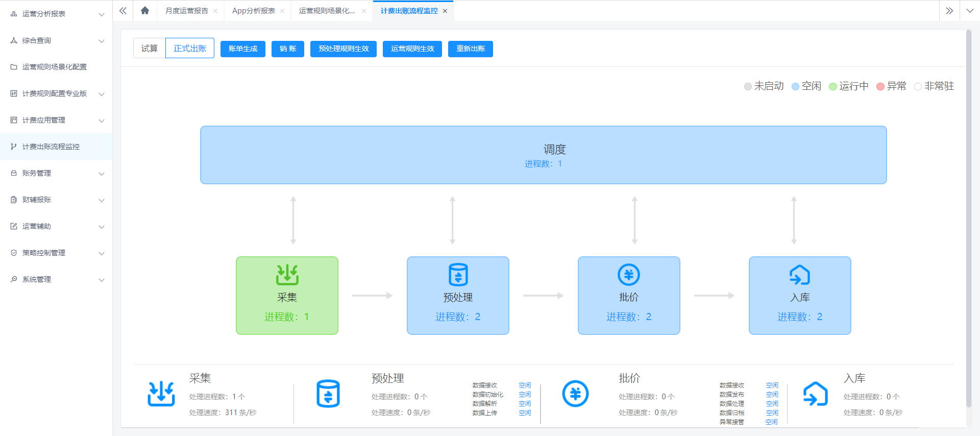Expand 综合查询 menu chevron

tap(102, 41)
